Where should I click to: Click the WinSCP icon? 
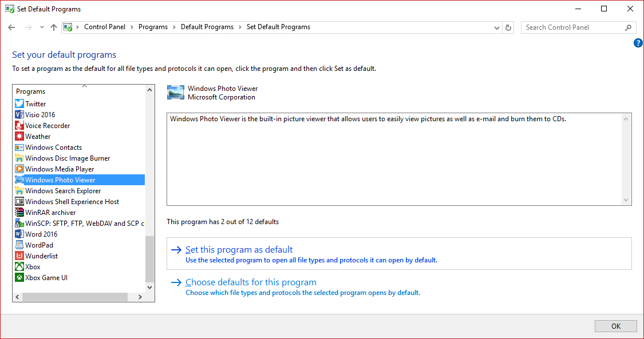pyautogui.click(x=19, y=224)
